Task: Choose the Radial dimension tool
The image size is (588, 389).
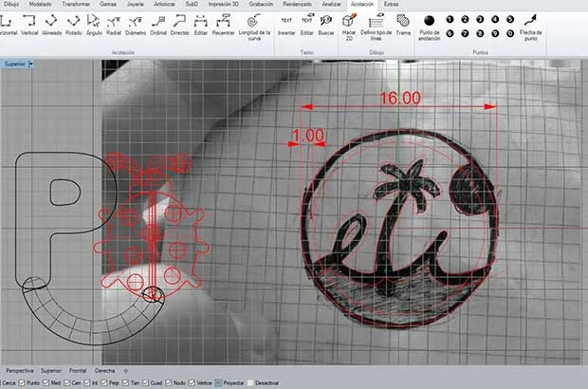Action: [x=114, y=22]
